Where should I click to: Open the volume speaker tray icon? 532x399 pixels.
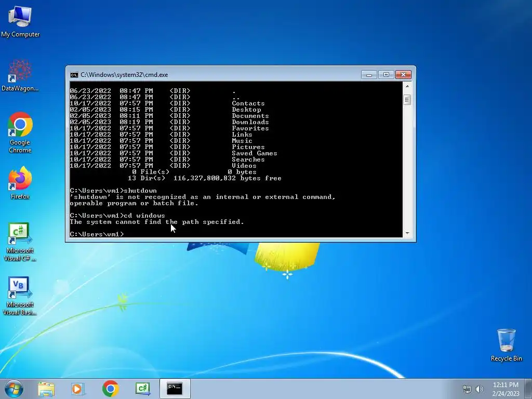pyautogui.click(x=480, y=389)
